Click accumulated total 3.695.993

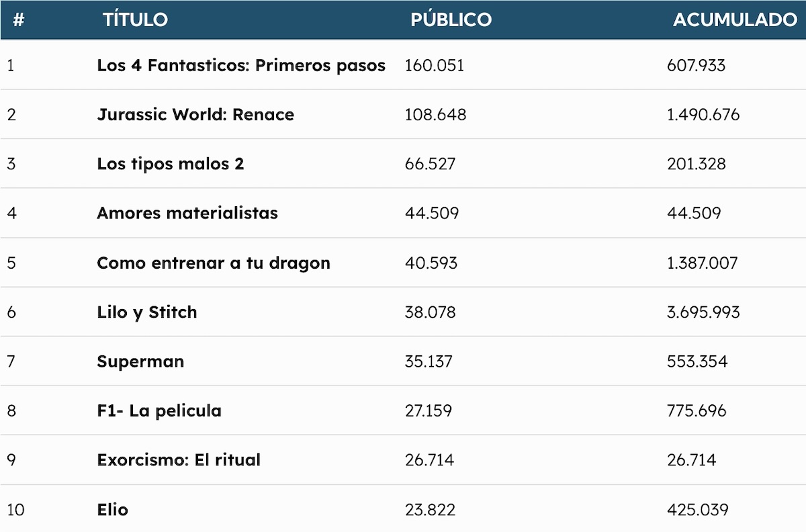tap(703, 312)
